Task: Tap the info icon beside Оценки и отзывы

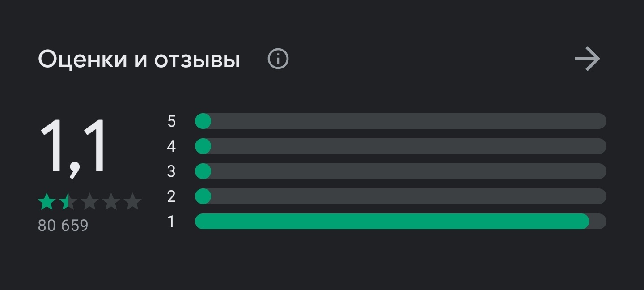Action: 278,59
